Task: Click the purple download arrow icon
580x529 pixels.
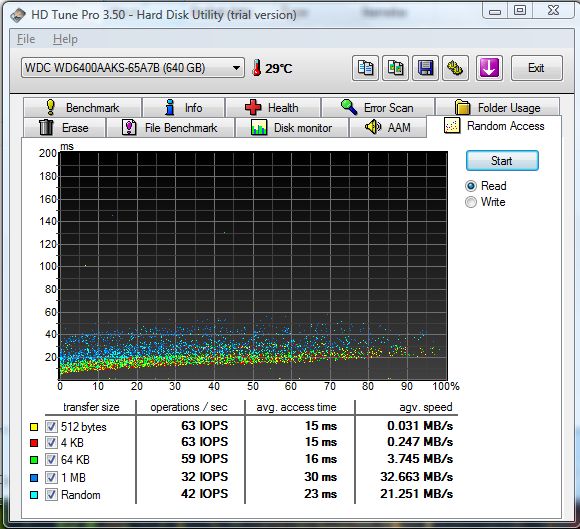Action: (x=489, y=68)
